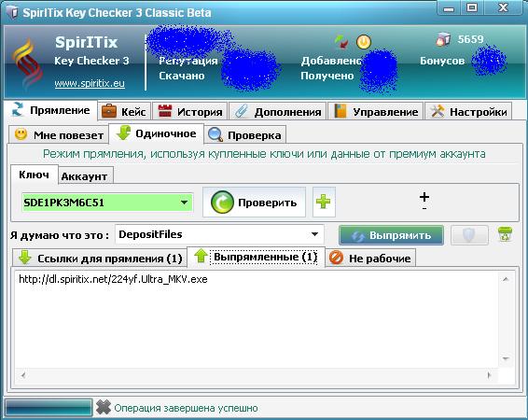The height and width of the screenshot is (420, 528).
Task: Click the green plus add key button
Action: point(324,203)
